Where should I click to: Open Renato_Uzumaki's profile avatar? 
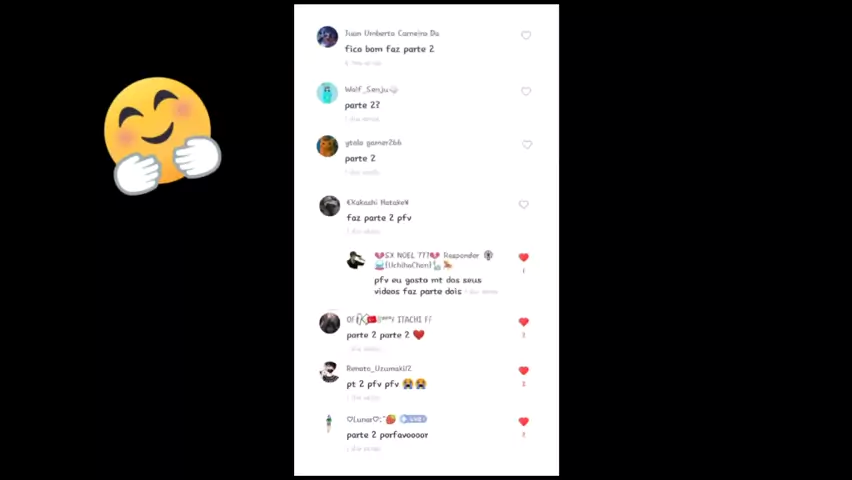(x=329, y=372)
